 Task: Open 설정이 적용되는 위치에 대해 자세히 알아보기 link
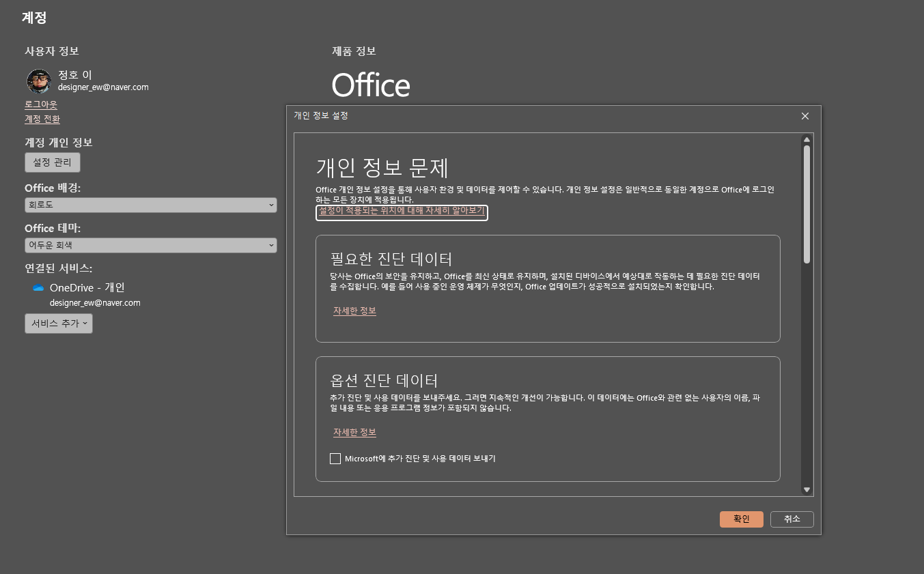(x=402, y=212)
